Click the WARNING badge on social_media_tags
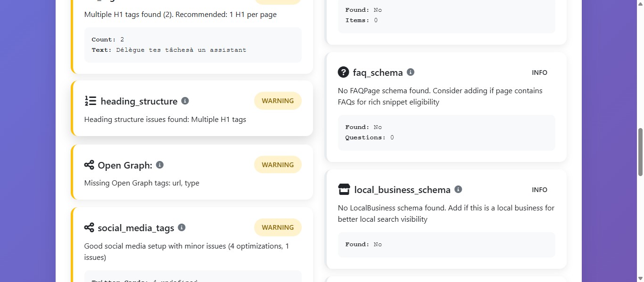644x282 pixels. coord(278,227)
